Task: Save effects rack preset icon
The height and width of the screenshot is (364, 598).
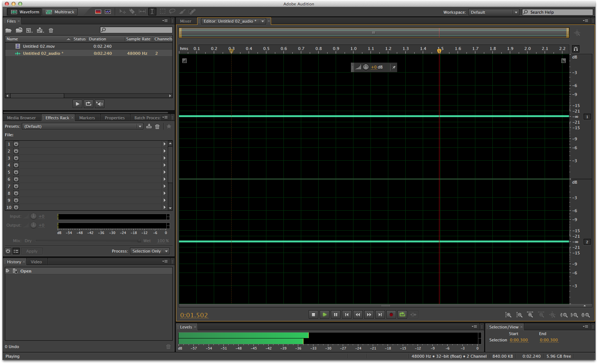Action: click(149, 126)
